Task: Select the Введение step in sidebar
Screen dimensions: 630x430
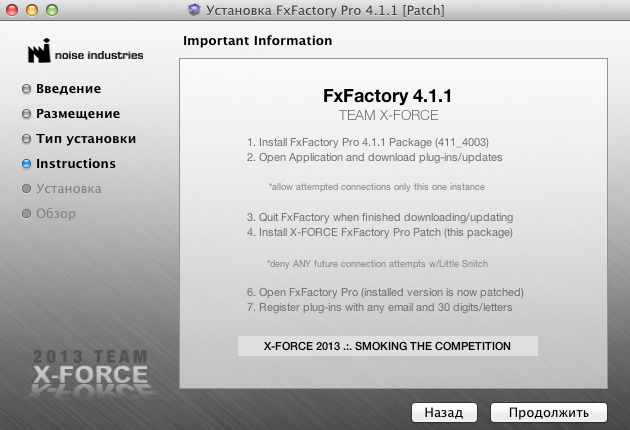Action: (x=68, y=88)
